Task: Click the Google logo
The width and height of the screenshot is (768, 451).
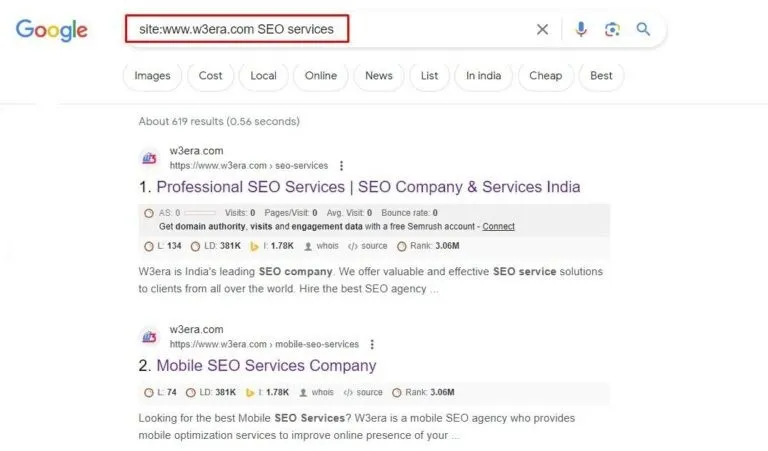Action: [x=51, y=30]
